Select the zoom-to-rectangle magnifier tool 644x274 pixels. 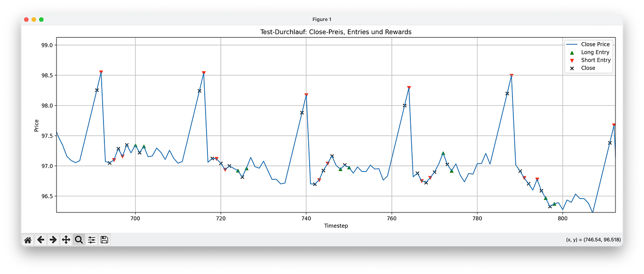[x=78, y=240]
